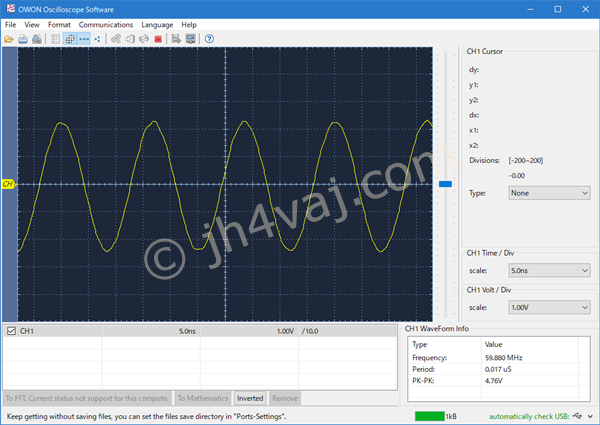Click the yellow CH1 zero-level marker

click(x=9, y=184)
